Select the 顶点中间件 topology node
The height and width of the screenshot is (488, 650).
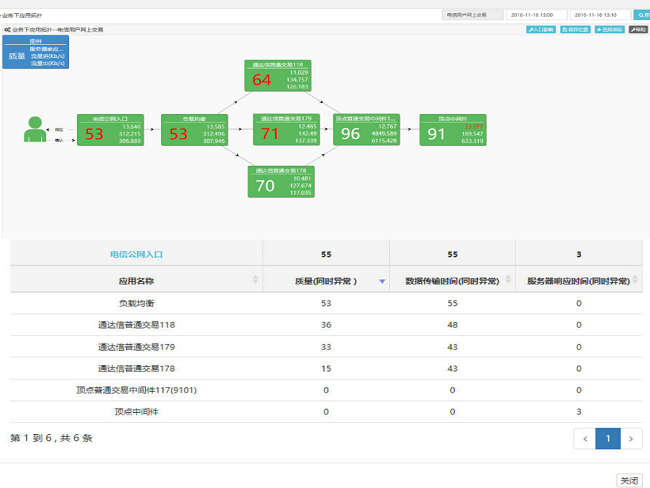click(454, 130)
